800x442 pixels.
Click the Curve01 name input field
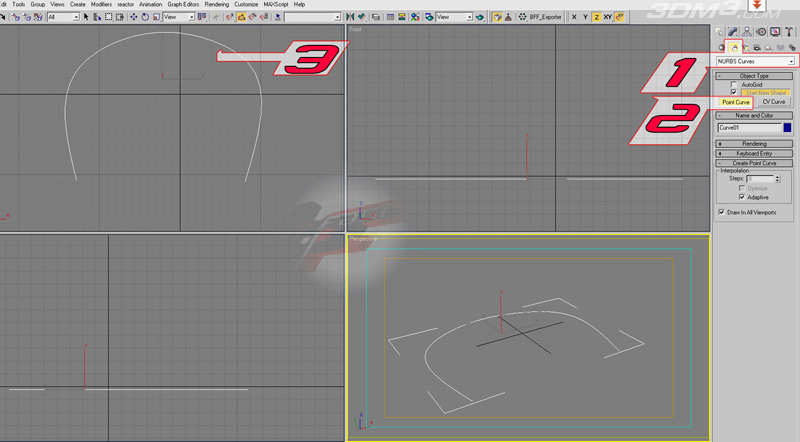tap(748, 128)
